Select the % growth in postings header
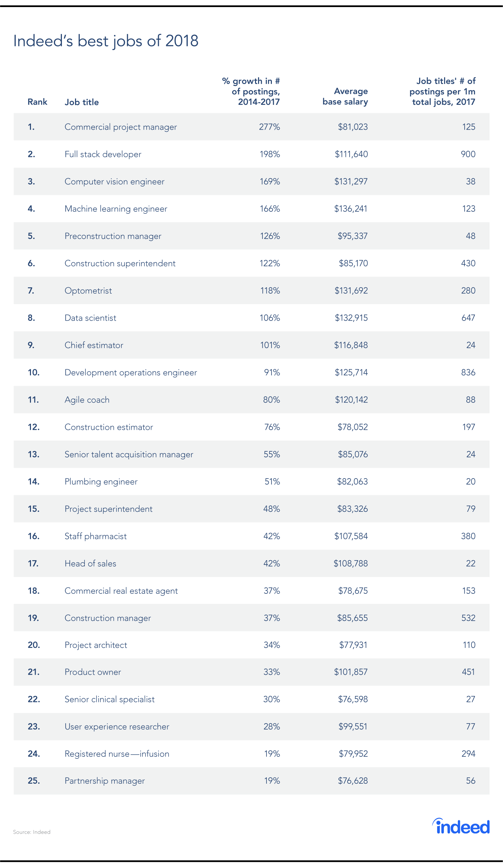Image resolution: width=503 pixels, height=868 pixels. pos(251,91)
